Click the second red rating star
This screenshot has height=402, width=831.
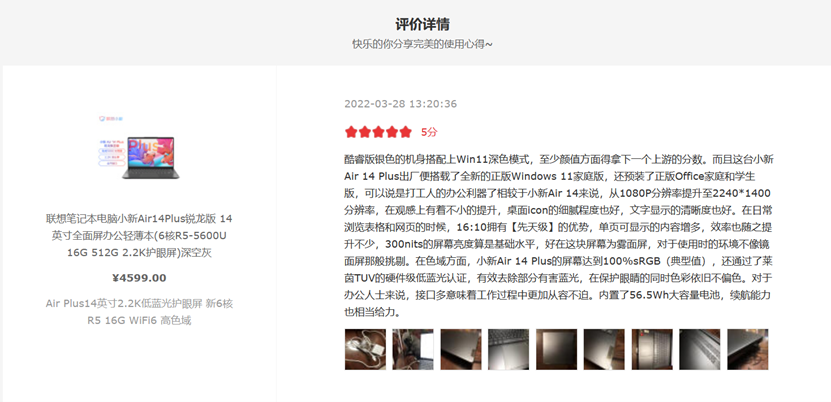[365, 132]
